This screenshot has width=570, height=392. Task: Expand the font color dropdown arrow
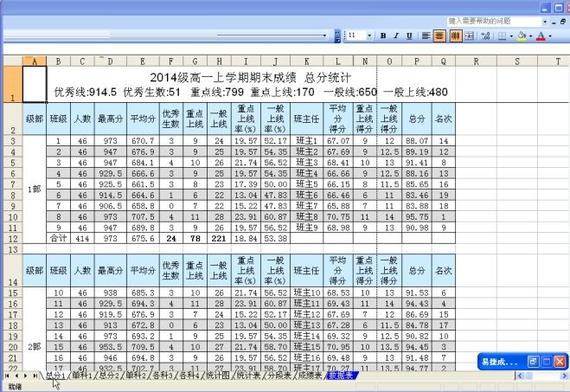coord(549,36)
